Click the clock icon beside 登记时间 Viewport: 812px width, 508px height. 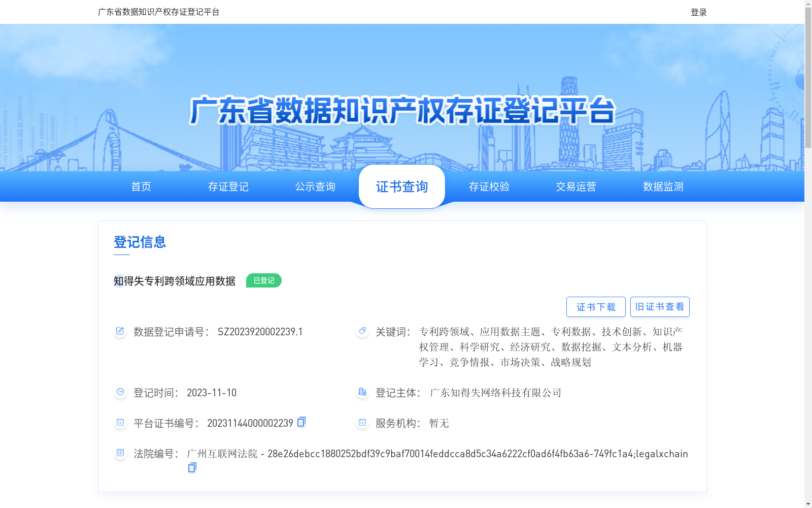coord(120,392)
